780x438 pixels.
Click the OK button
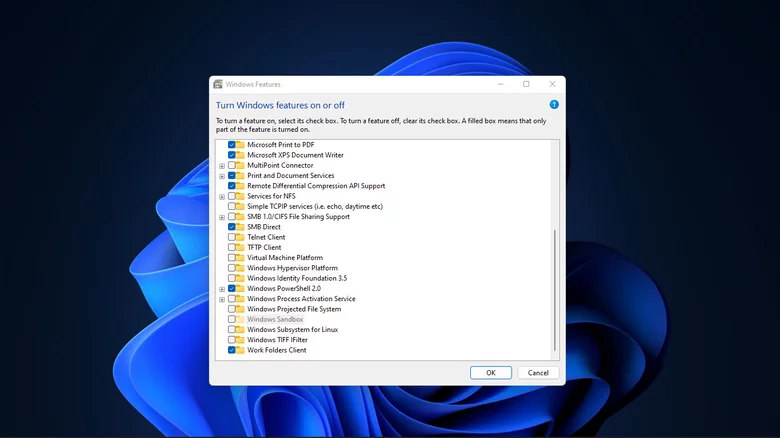[491, 373]
